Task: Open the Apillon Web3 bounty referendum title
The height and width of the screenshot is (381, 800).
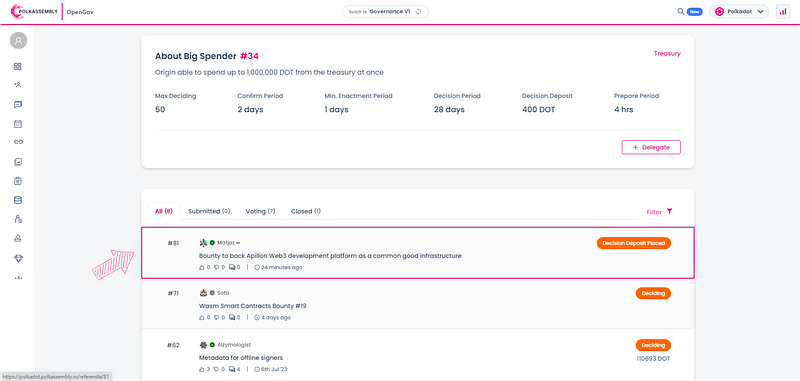Action: tap(330, 256)
